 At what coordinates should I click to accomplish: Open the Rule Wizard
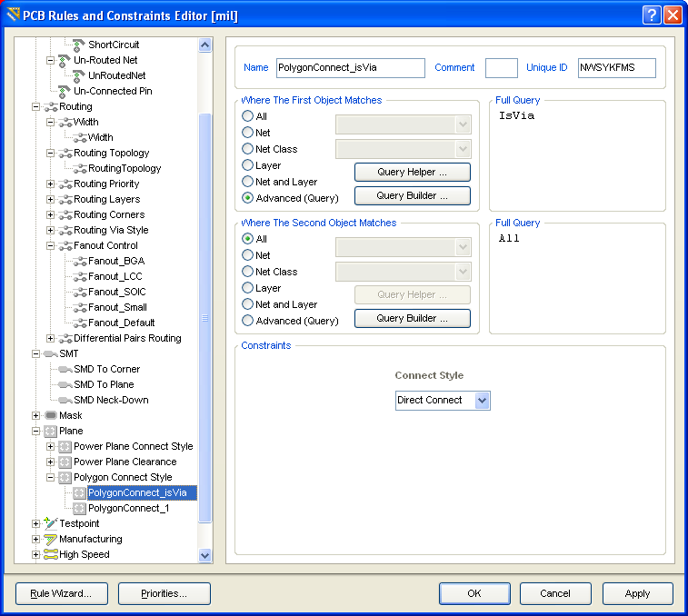(x=61, y=593)
